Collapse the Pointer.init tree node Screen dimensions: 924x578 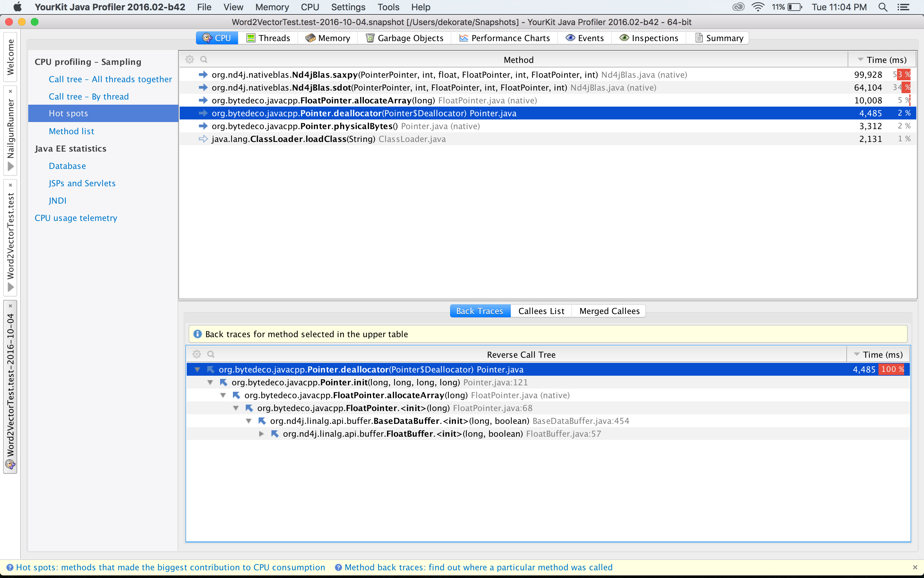click(210, 382)
